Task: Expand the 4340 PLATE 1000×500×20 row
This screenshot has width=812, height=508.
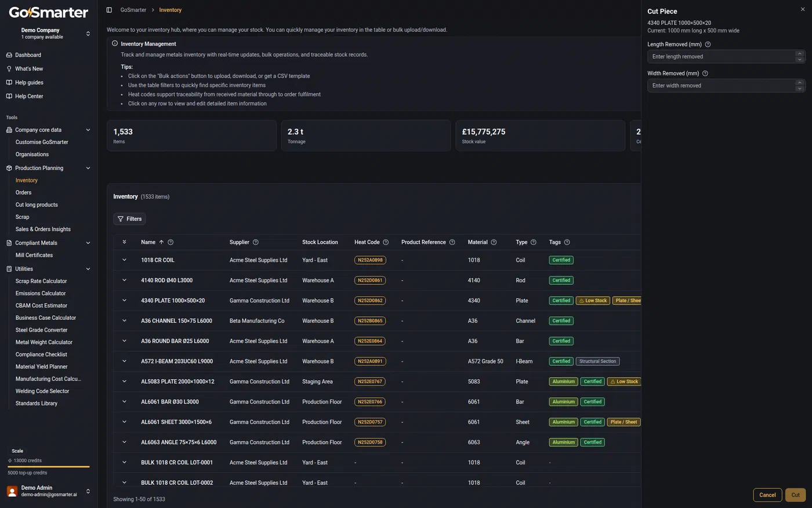Action: [124, 301]
